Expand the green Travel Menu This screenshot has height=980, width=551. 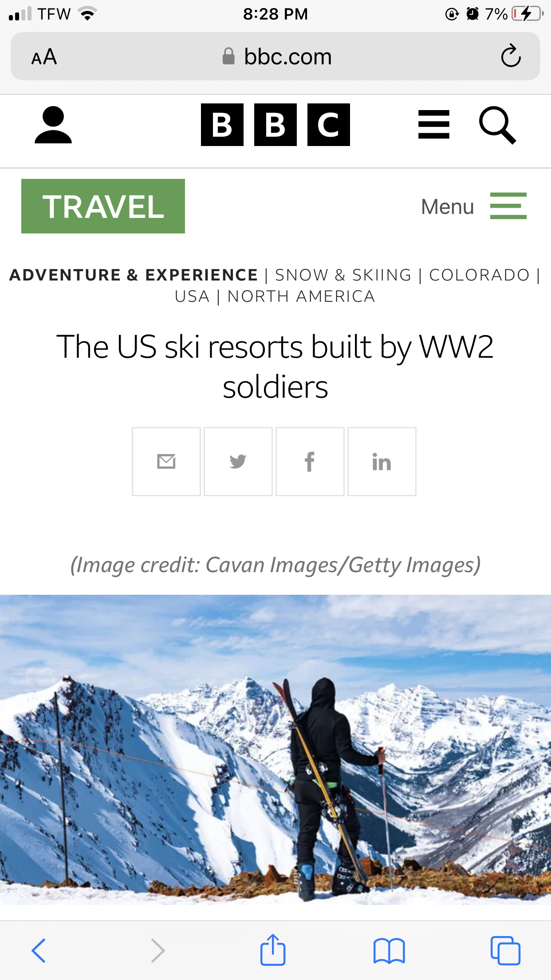[x=474, y=206]
